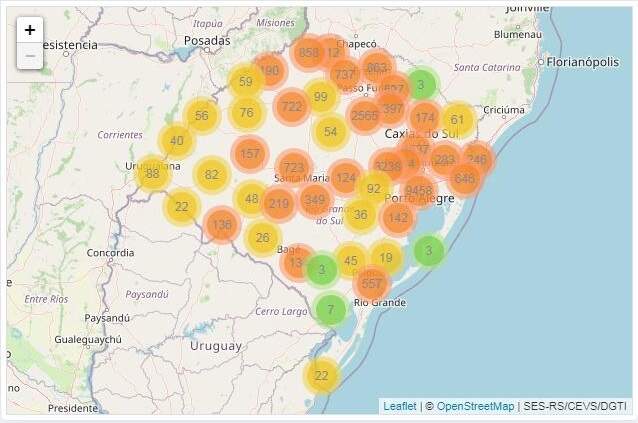Image resolution: width=638 pixels, height=423 pixels.
Task: Open the orange cluster labeled 9458
Action: tap(419, 190)
